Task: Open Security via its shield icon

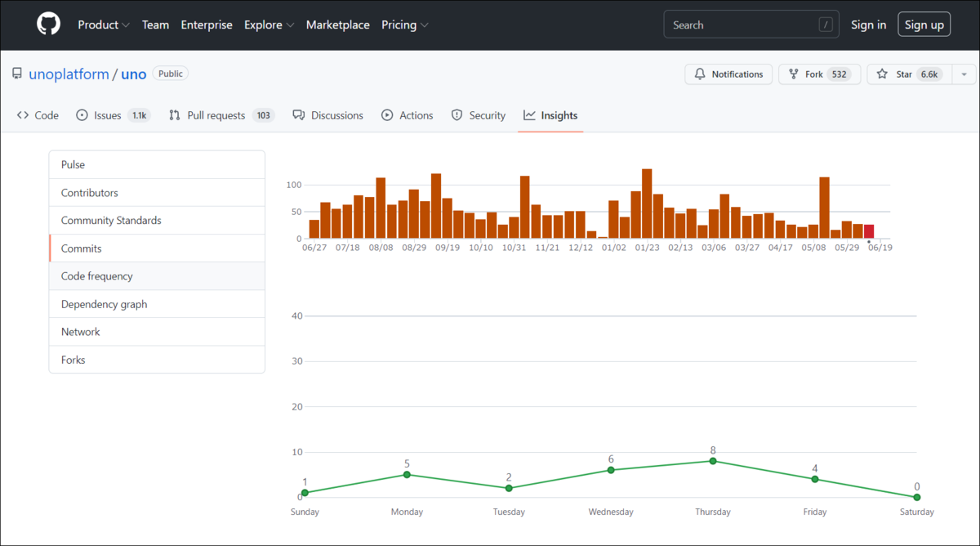Action: tap(457, 115)
